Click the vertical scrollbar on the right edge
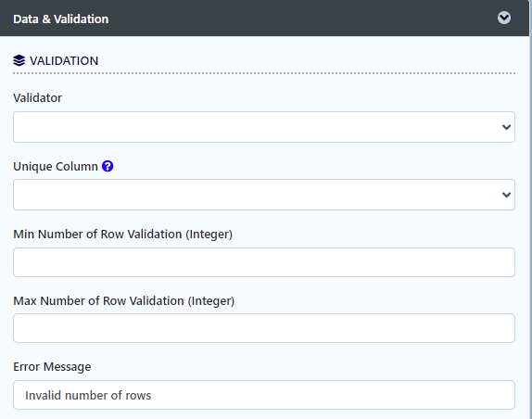Screen dimensions: 532x419 [530, 209]
